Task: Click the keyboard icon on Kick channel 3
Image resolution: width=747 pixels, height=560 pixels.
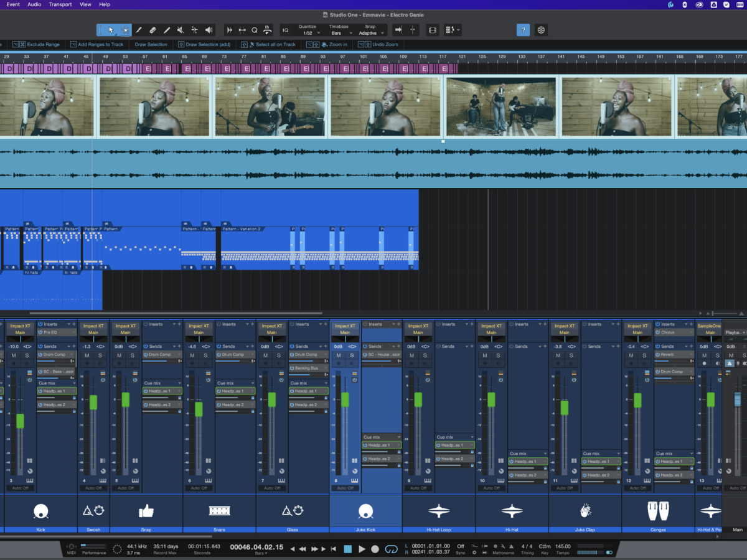Action: (29, 480)
